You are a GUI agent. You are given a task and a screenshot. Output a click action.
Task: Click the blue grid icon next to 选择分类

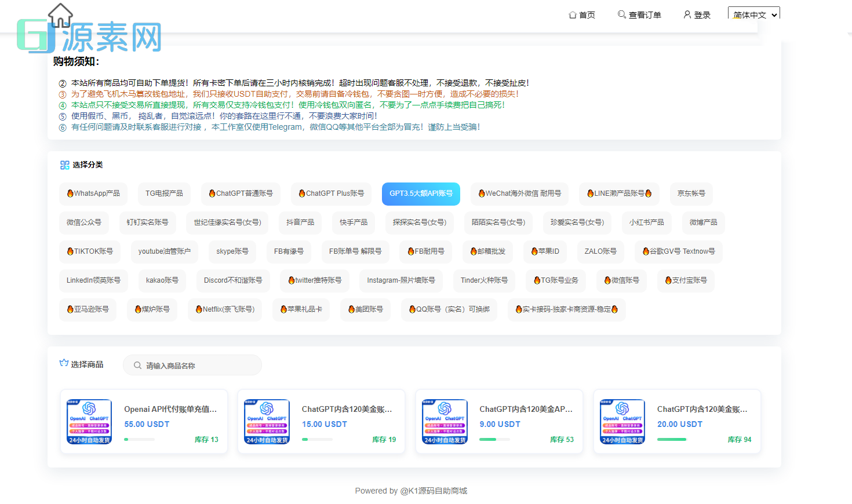pos(64,165)
